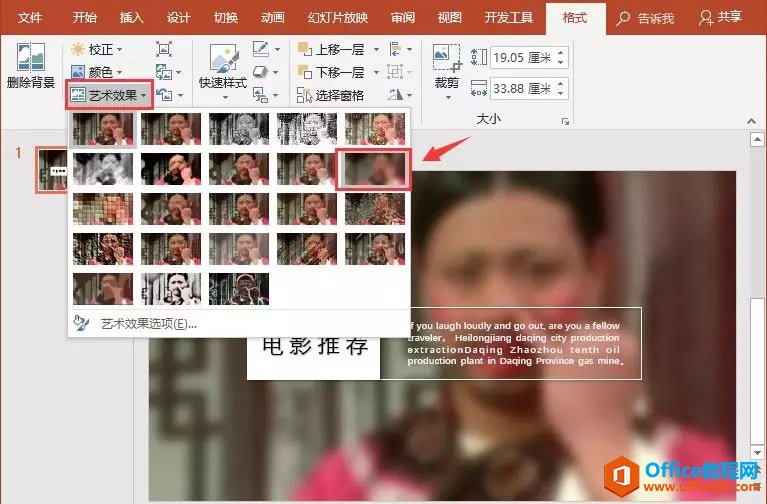Select the Format (格式) tab
Viewport: 767px width, 504px height.
[x=575, y=18]
